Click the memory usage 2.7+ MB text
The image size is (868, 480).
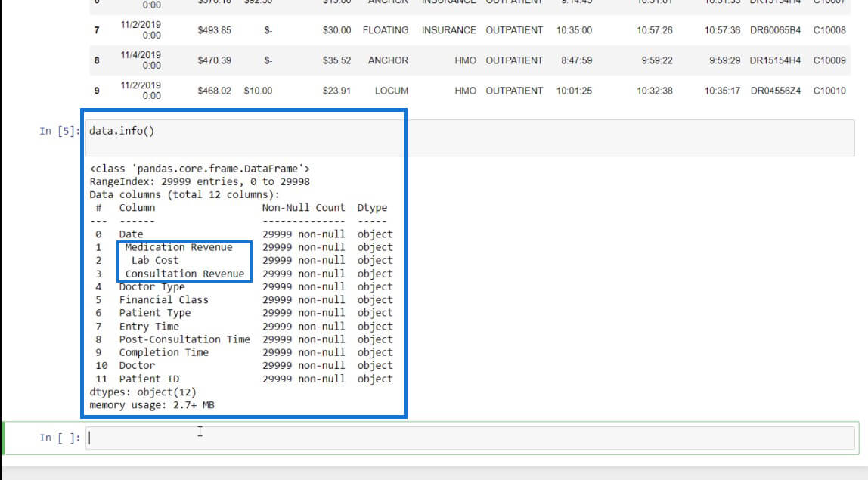(152, 405)
